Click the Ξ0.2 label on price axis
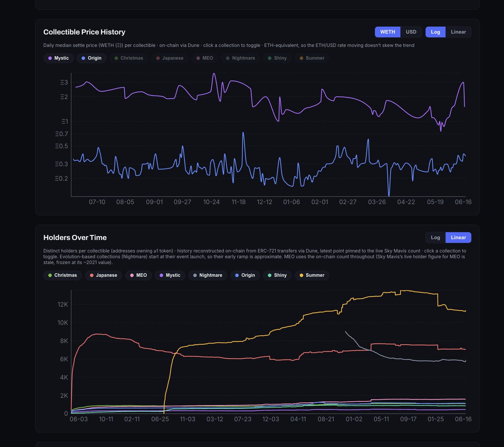Viewport: 504px width, 447px height. tap(61, 179)
